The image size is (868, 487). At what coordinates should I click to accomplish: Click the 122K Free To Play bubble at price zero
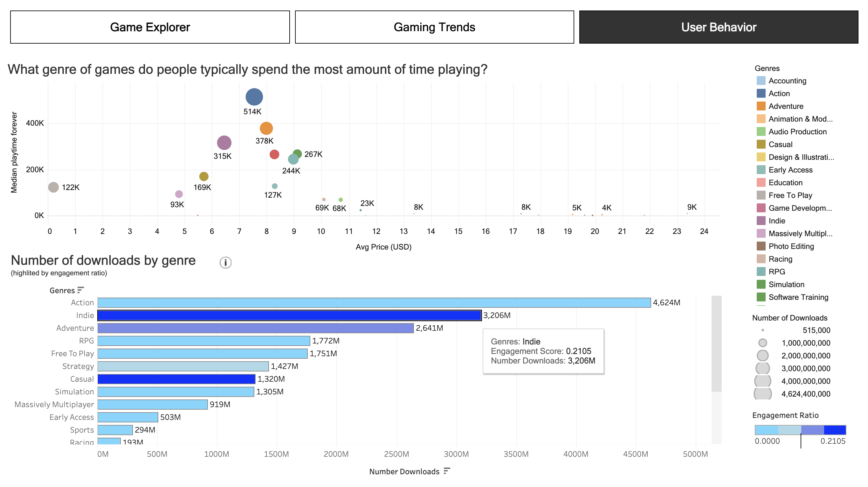[x=54, y=187]
